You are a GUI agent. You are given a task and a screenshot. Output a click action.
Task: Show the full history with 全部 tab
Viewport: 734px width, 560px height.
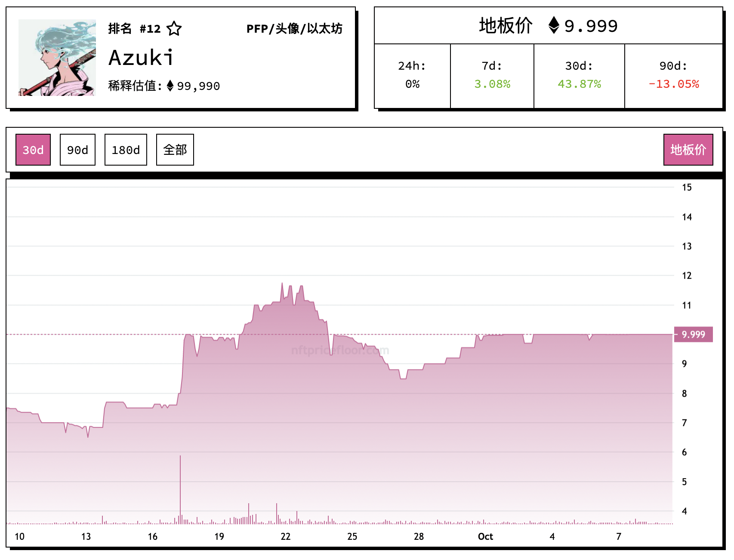175,150
